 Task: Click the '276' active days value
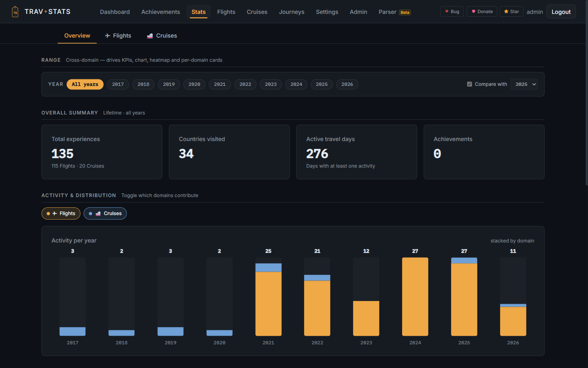[x=317, y=154]
